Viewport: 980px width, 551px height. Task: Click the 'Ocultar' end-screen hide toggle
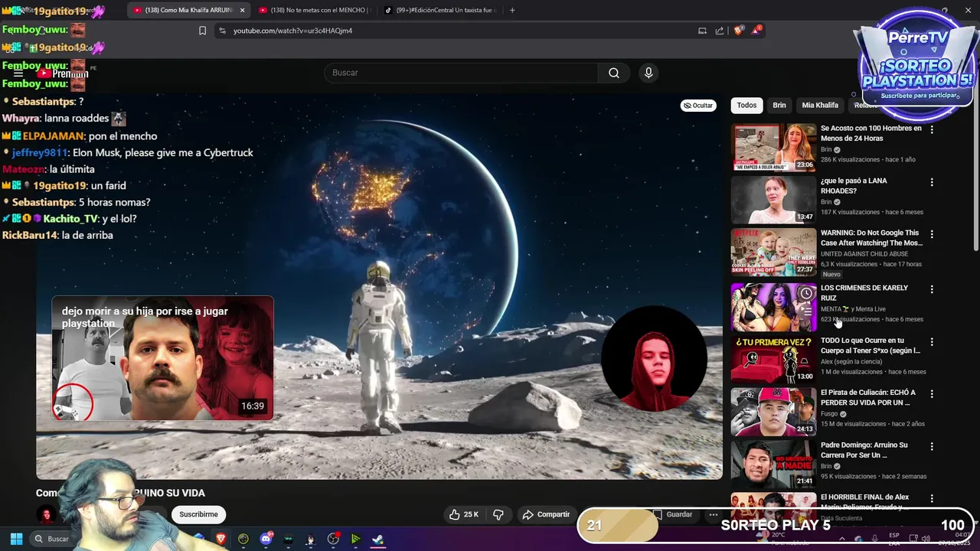click(698, 106)
